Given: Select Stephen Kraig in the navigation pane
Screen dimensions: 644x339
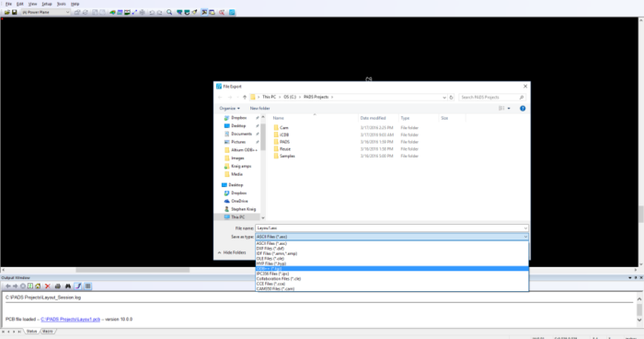Looking at the screenshot, I should 240,209.
